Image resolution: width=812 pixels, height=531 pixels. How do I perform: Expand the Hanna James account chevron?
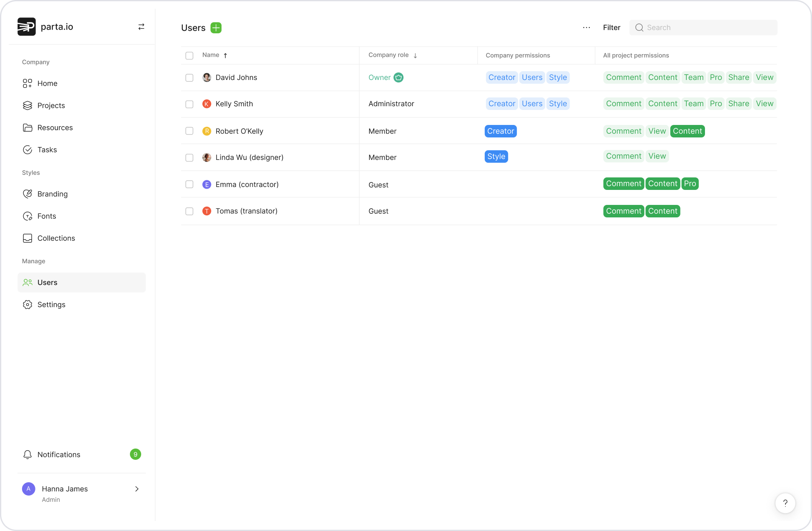(x=137, y=489)
